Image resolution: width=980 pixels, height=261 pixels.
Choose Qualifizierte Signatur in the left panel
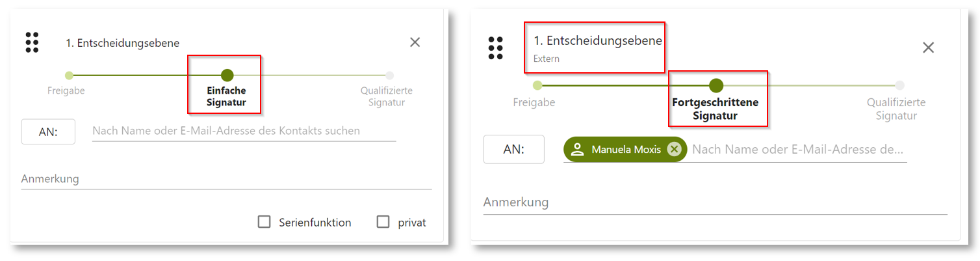(389, 76)
